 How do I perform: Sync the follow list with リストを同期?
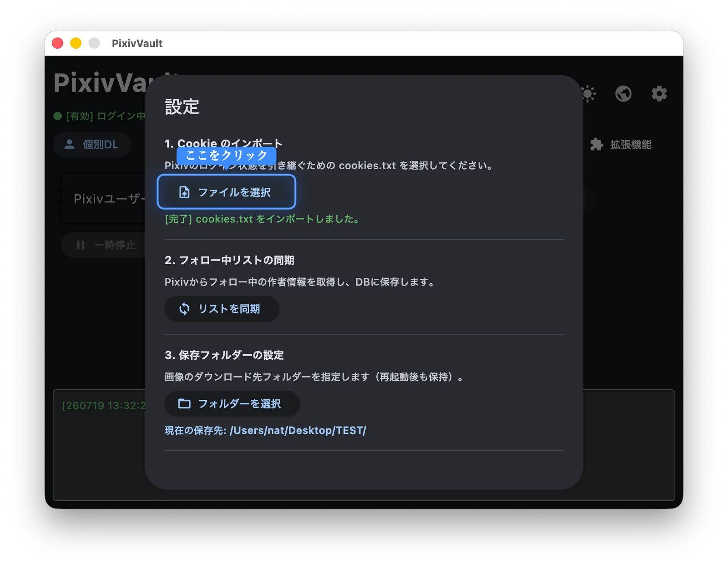pos(222,309)
